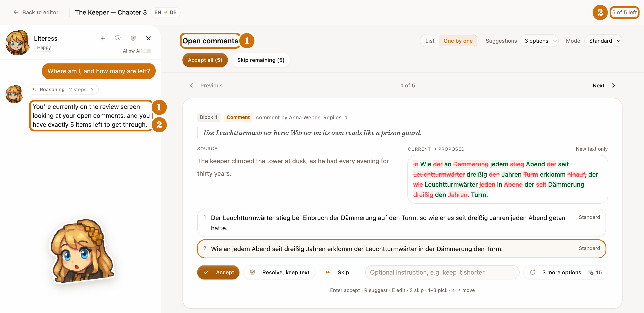The height and width of the screenshot is (313, 644).
Task: Click the refresh icon beside 3 more options
Action: pyautogui.click(x=533, y=272)
